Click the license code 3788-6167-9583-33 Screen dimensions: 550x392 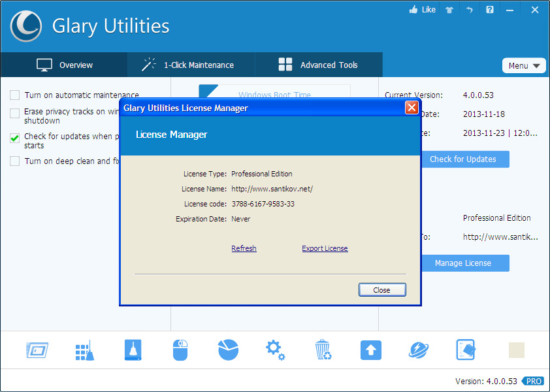[263, 204]
